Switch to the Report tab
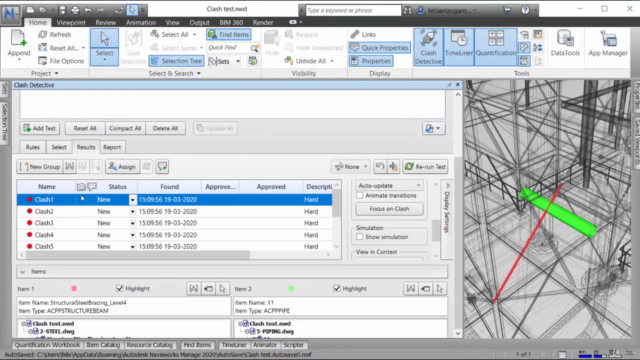 pos(112,147)
